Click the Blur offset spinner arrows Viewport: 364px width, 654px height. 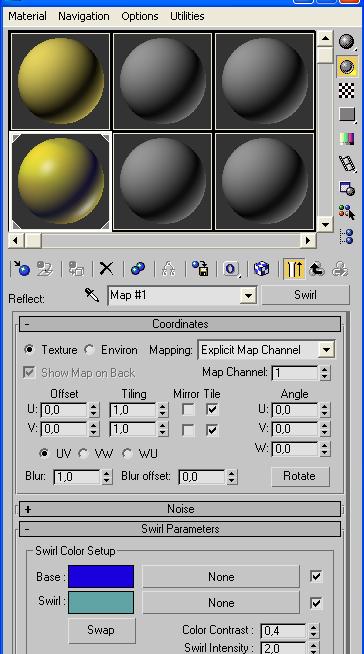[x=232, y=476]
